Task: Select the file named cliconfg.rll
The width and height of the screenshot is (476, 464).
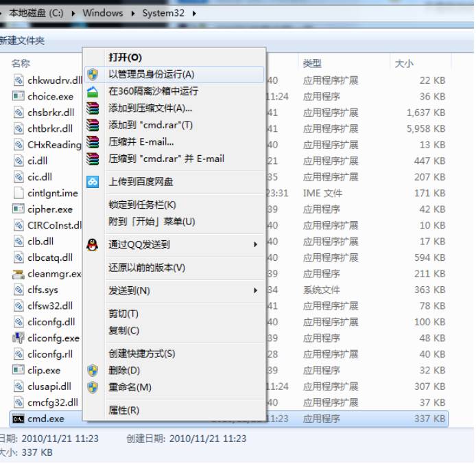Action: coord(50,354)
